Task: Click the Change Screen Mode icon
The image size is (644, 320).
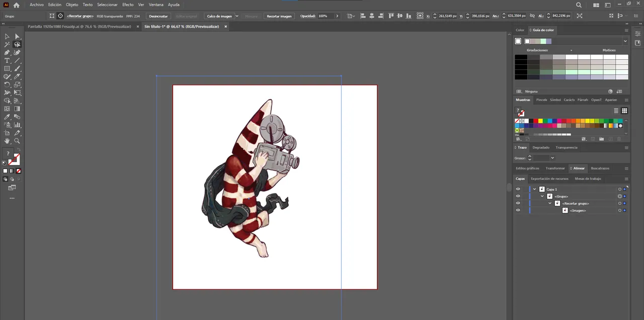Action: pyautogui.click(x=12, y=188)
